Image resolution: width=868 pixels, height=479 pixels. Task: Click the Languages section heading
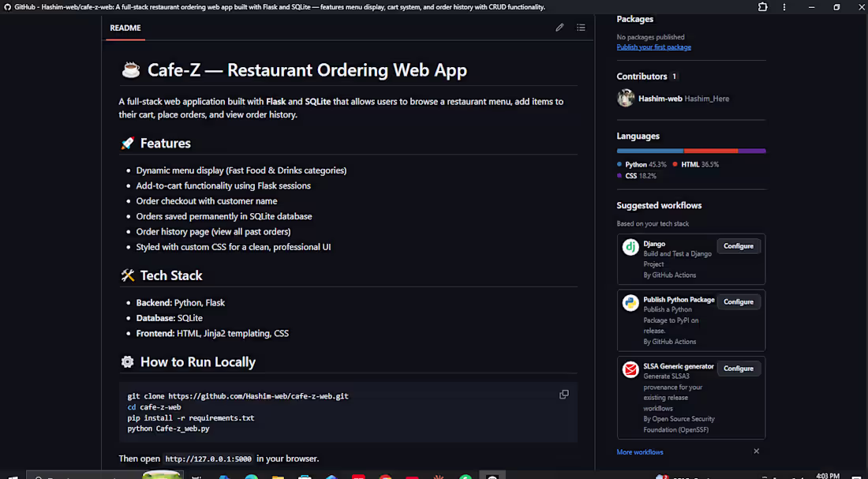click(638, 136)
